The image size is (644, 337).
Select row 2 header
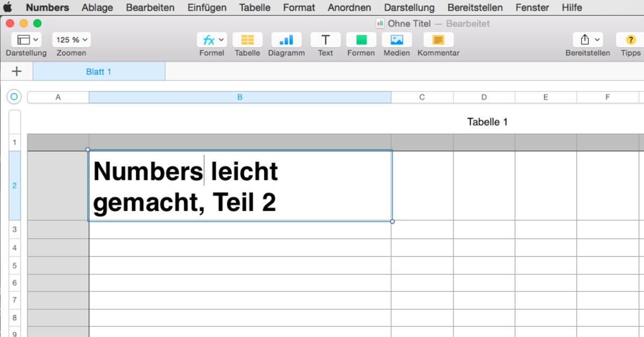(14, 186)
